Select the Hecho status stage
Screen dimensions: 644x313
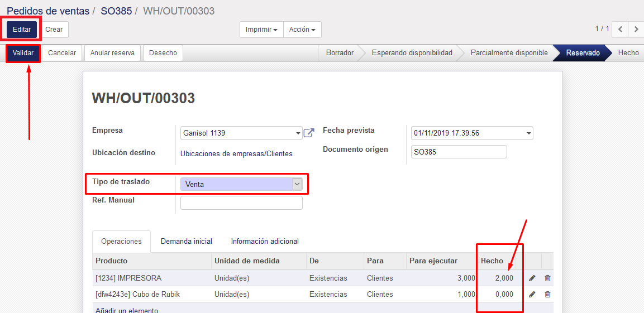click(628, 53)
